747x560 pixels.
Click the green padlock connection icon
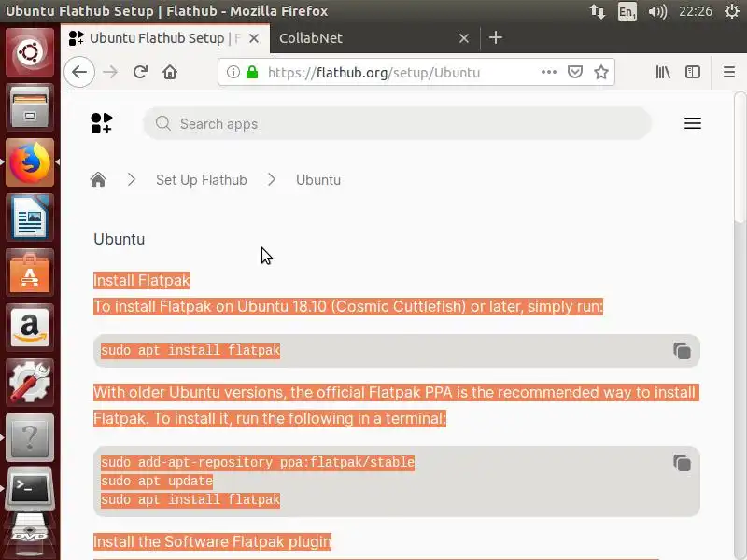[252, 72]
